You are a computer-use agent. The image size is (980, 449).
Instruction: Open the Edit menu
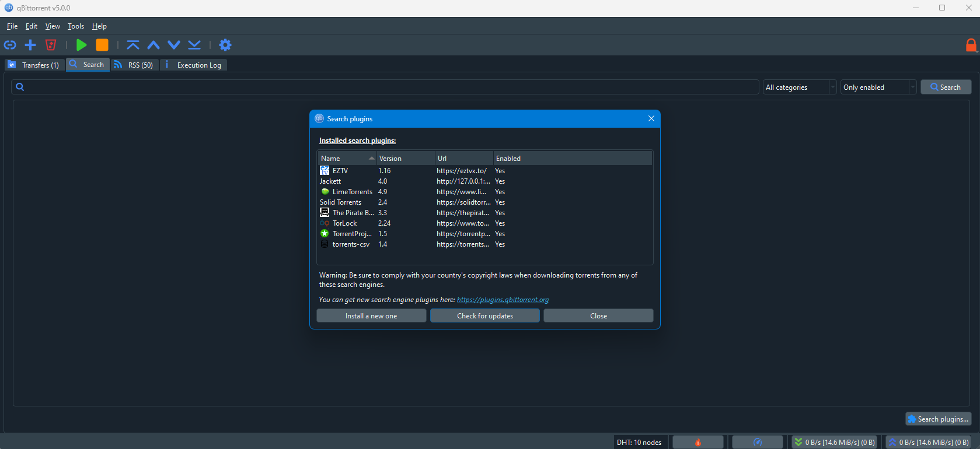tap(32, 26)
